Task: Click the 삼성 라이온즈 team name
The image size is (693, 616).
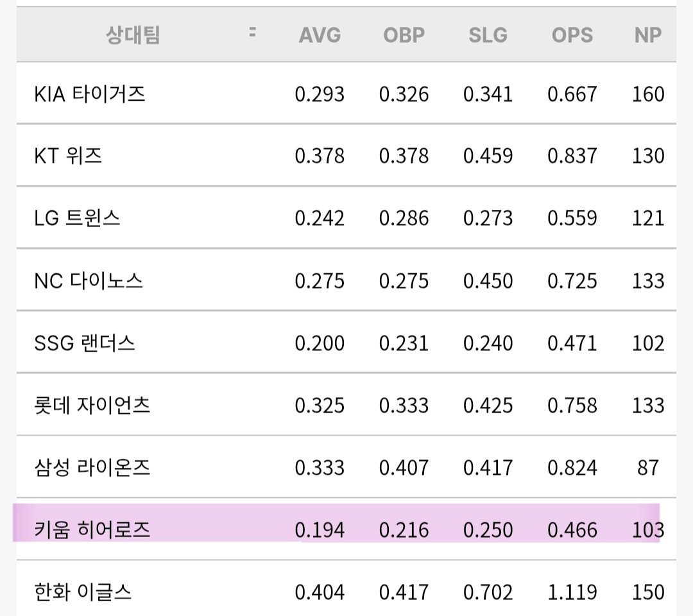Action: point(92,468)
